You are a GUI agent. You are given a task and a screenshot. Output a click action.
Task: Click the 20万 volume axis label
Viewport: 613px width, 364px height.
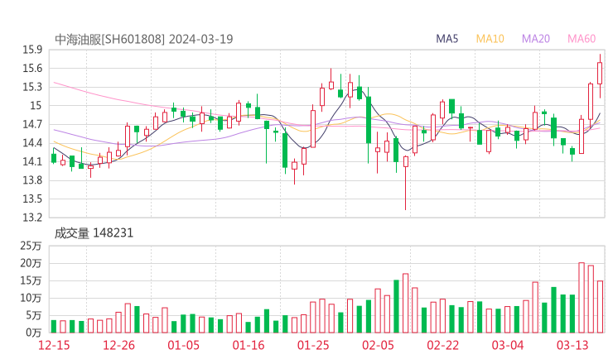coord(31,263)
